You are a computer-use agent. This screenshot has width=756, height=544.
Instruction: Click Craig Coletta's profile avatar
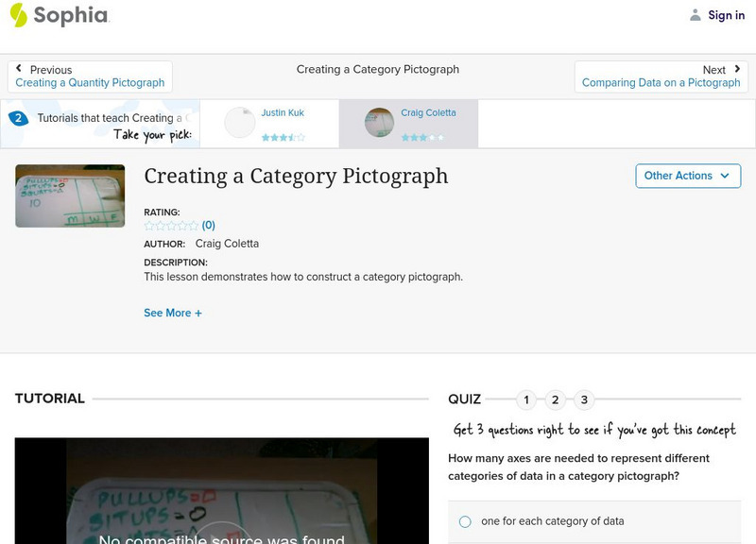tap(382, 121)
